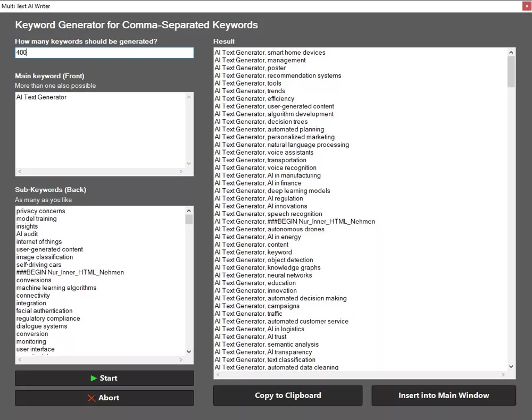This screenshot has width=532, height=420.
Task: Select 'AI audit' sub-keyword line
Action: tap(27, 234)
